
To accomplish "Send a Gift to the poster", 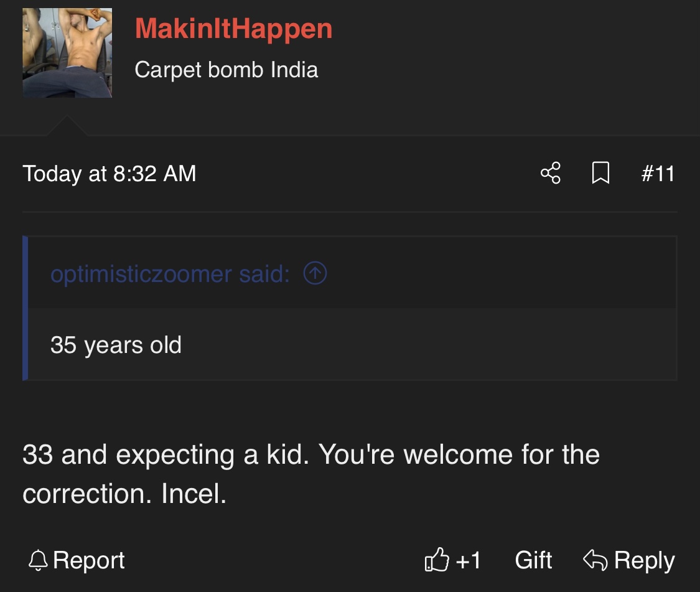I will click(533, 560).
